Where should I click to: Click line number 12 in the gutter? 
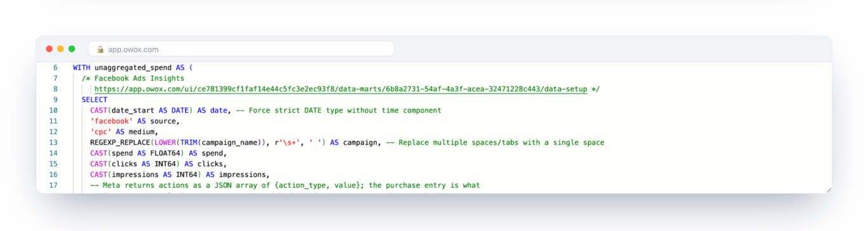[53, 132]
